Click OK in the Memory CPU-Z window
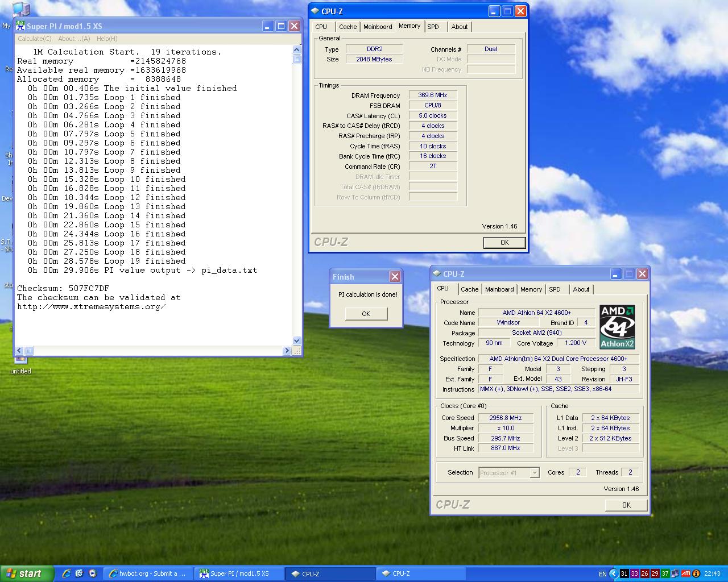Image resolution: width=728 pixels, height=582 pixels. (504, 243)
